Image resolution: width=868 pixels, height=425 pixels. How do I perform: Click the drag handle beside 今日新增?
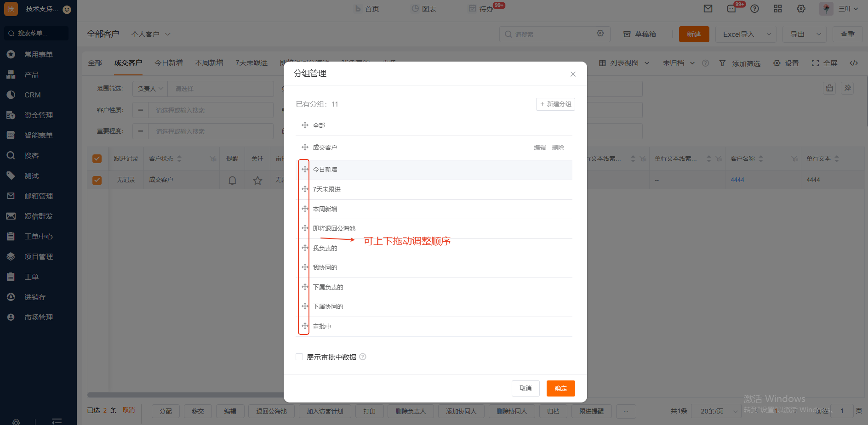point(305,170)
